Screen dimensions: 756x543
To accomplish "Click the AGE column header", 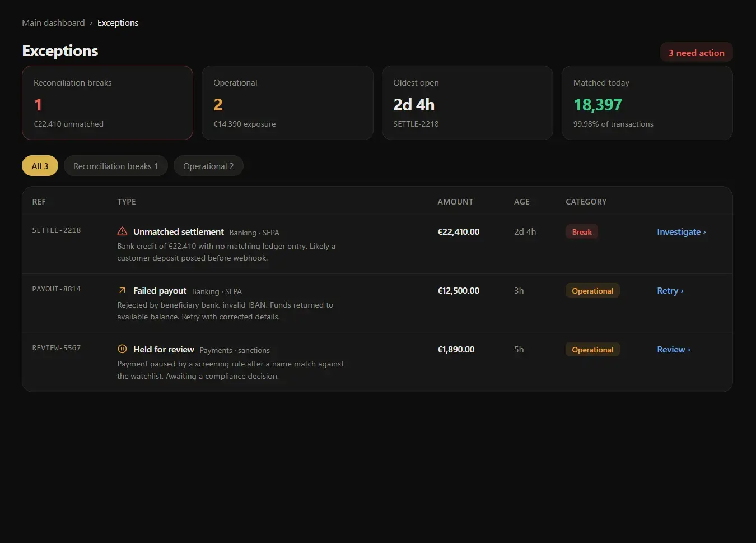I will (x=522, y=202).
